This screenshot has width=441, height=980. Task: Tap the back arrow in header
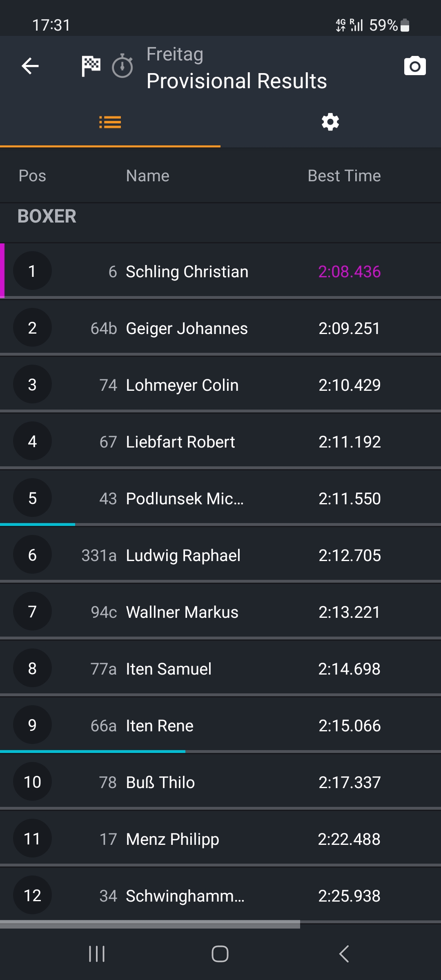click(x=30, y=66)
